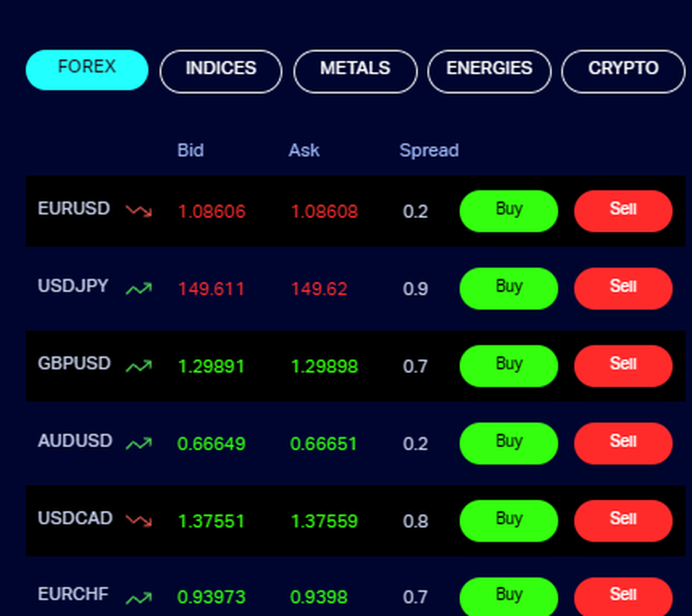Click the Bid column header
The image size is (692, 616).
coord(190,150)
